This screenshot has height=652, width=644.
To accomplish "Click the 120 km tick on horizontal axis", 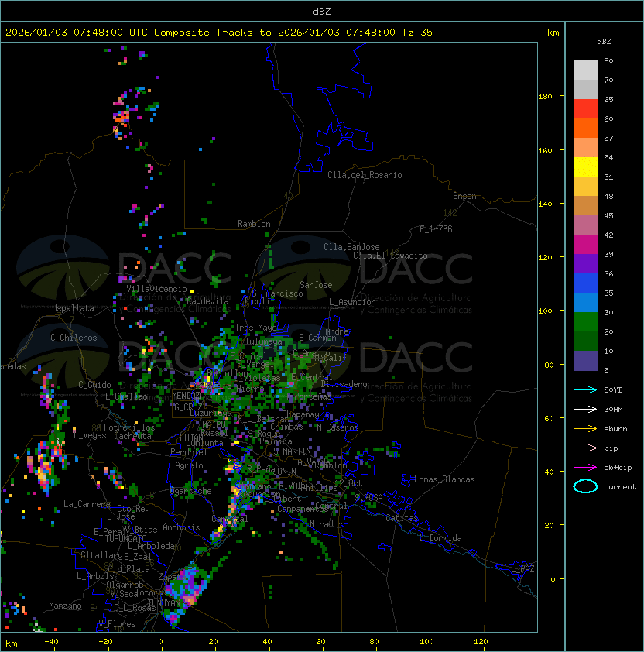I will pyautogui.click(x=481, y=642).
